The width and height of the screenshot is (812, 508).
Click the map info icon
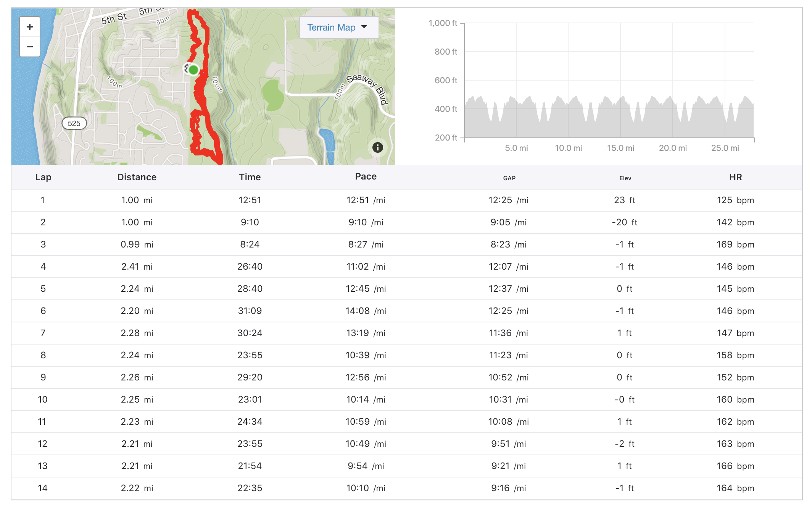coord(377,147)
